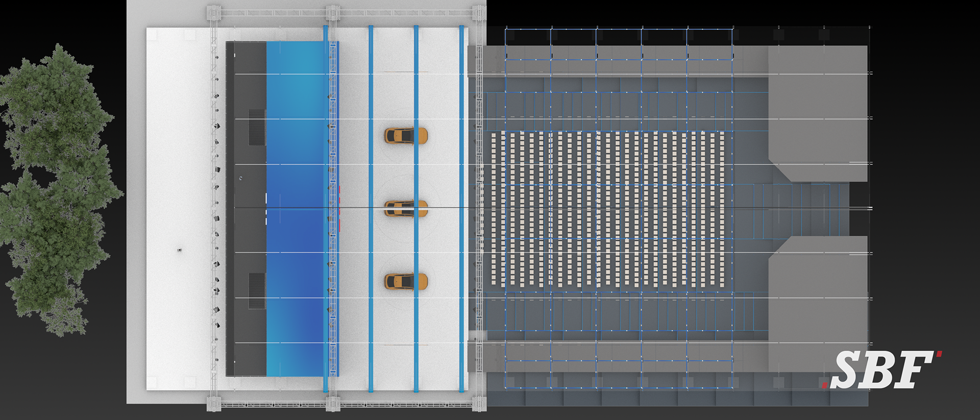Viewport: 980px width, 420px height.
Task: Click the audience seating block
Action: pyautogui.click(x=607, y=209)
